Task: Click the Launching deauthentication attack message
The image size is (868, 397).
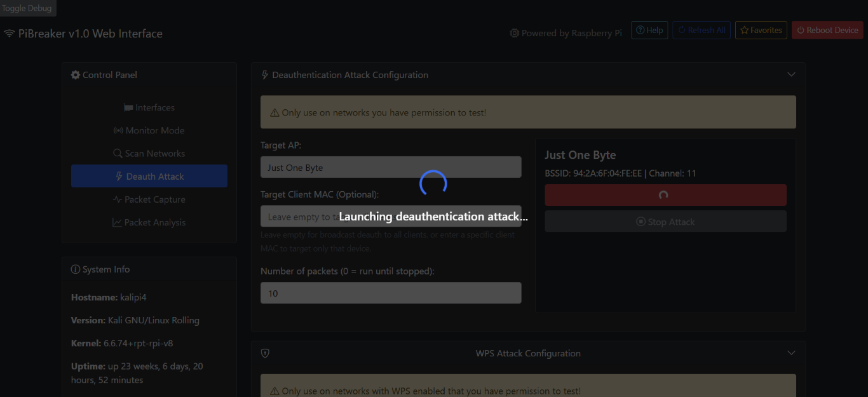Action: pyautogui.click(x=433, y=217)
